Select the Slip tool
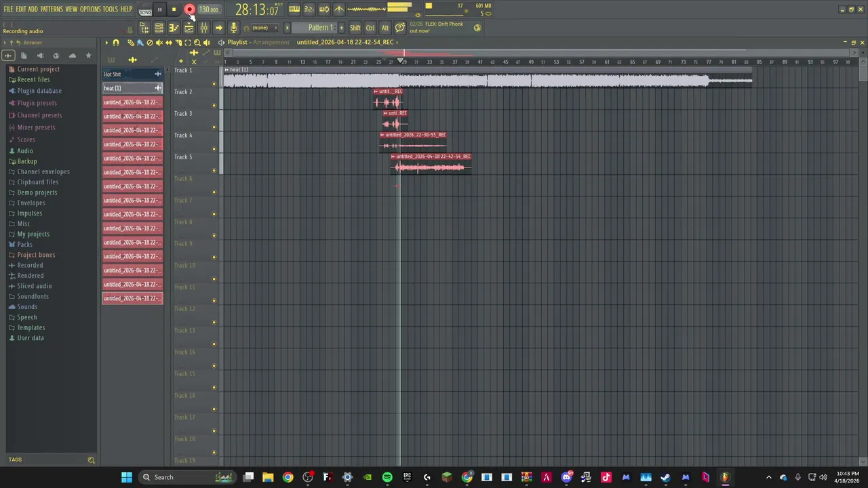This screenshot has height=488, width=868. pyautogui.click(x=169, y=43)
